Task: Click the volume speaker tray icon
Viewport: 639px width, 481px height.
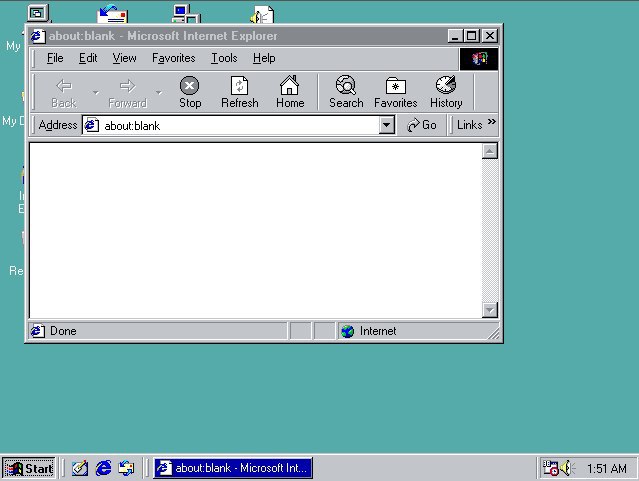Action: (567, 468)
